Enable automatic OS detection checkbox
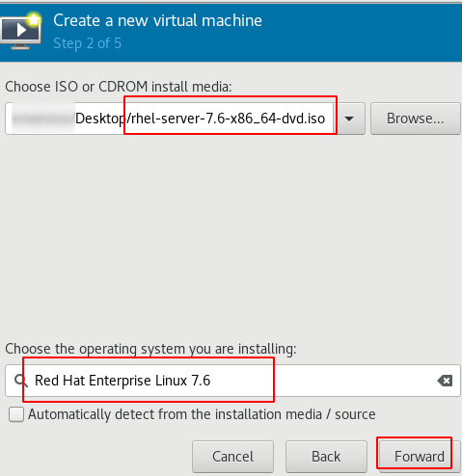 [x=16, y=414]
